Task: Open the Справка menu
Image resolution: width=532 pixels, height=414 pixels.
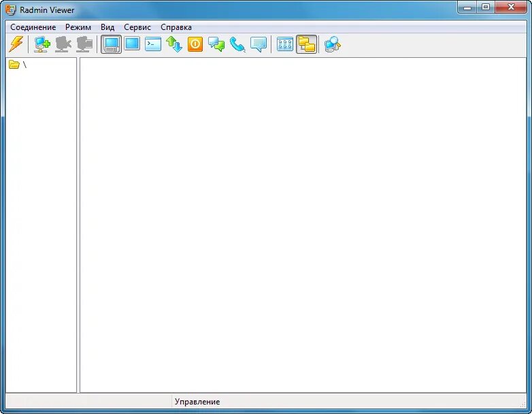Action: click(176, 27)
